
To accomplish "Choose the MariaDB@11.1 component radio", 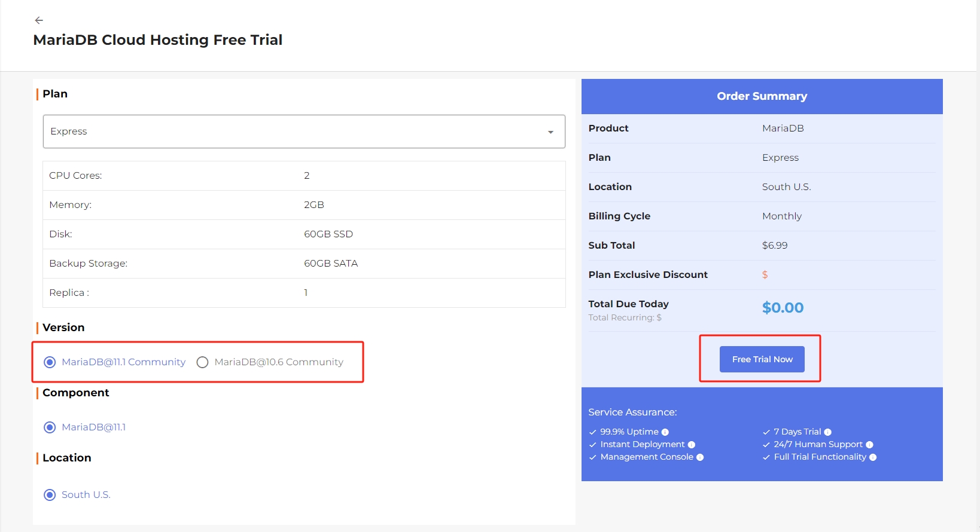I will [x=50, y=427].
